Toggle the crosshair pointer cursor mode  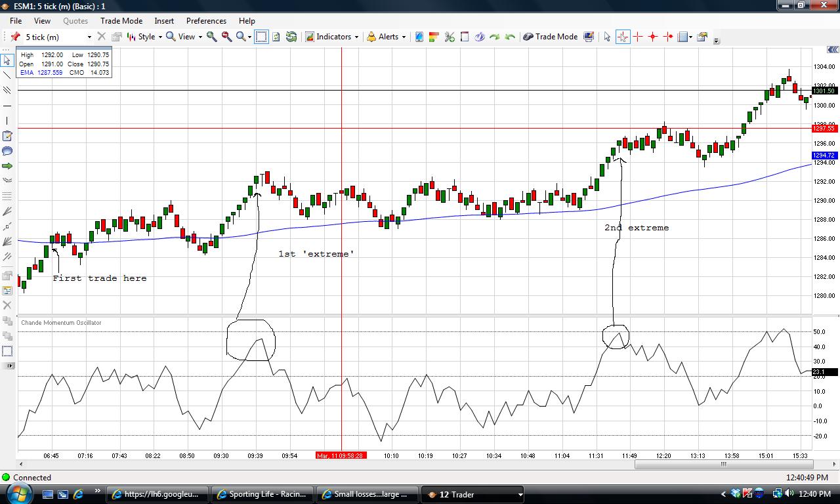click(x=622, y=37)
